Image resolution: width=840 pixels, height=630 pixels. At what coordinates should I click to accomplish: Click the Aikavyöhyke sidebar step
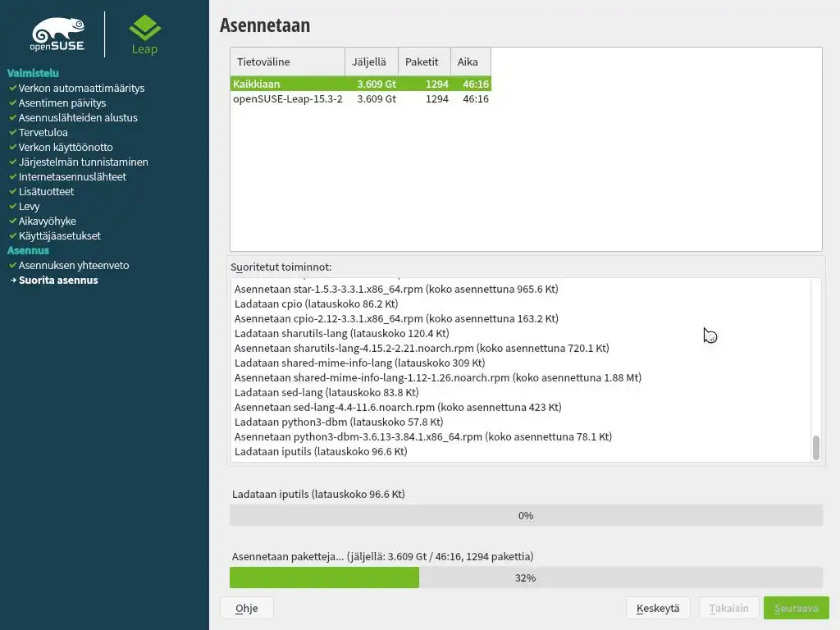[x=47, y=221]
